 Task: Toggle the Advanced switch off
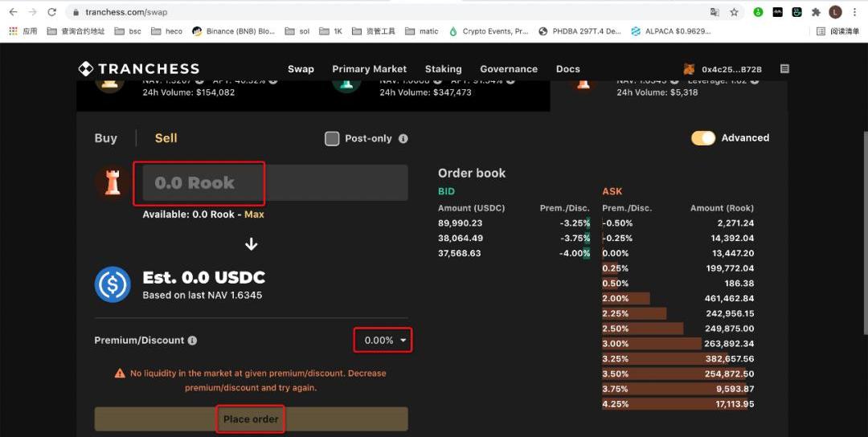coord(702,138)
